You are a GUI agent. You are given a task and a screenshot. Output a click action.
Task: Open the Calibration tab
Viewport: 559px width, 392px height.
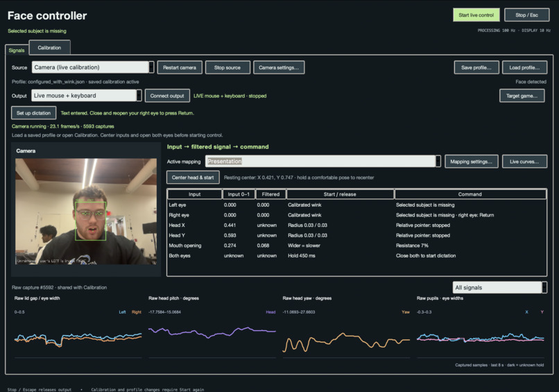point(49,47)
